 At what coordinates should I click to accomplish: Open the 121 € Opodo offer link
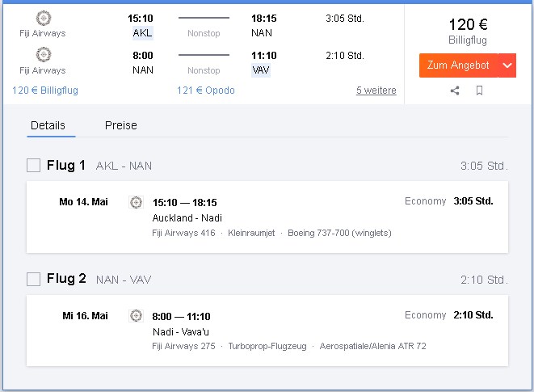click(x=206, y=91)
